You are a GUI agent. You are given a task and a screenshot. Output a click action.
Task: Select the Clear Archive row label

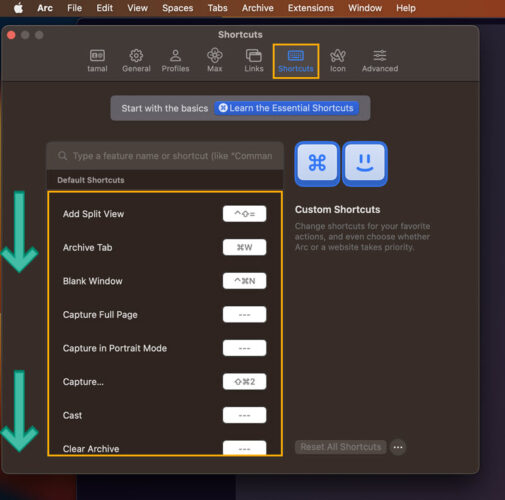[x=91, y=449]
